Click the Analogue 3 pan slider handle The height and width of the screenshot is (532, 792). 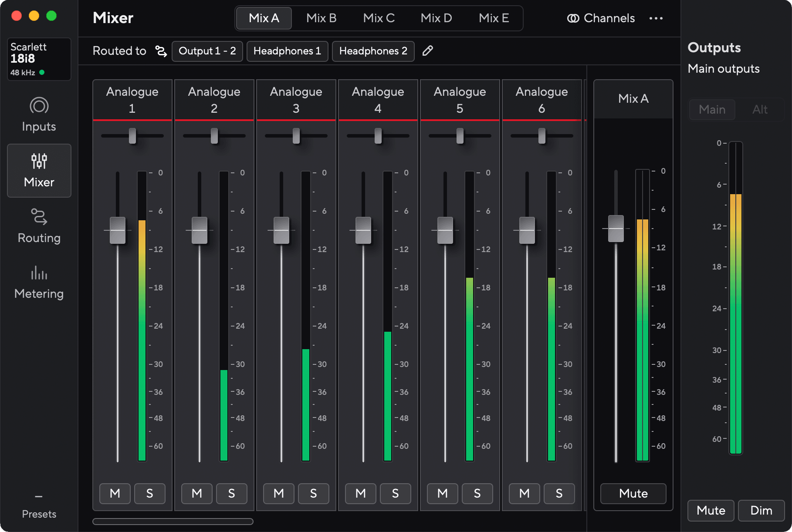pyautogui.click(x=296, y=136)
